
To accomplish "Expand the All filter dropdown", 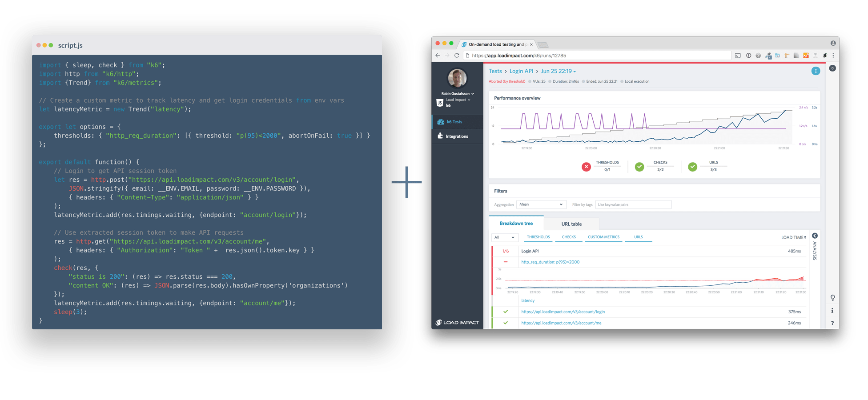I will (x=505, y=237).
